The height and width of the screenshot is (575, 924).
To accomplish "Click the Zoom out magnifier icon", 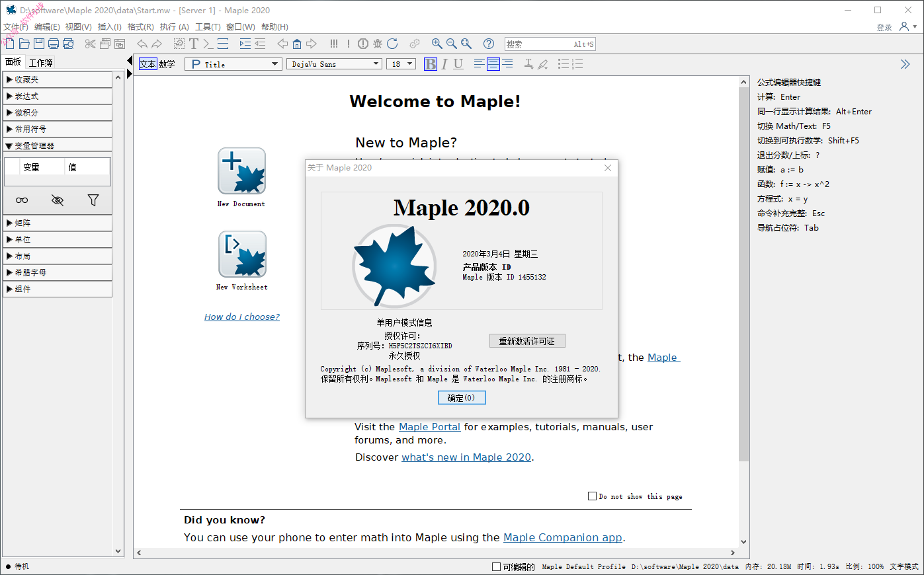I will [x=452, y=44].
